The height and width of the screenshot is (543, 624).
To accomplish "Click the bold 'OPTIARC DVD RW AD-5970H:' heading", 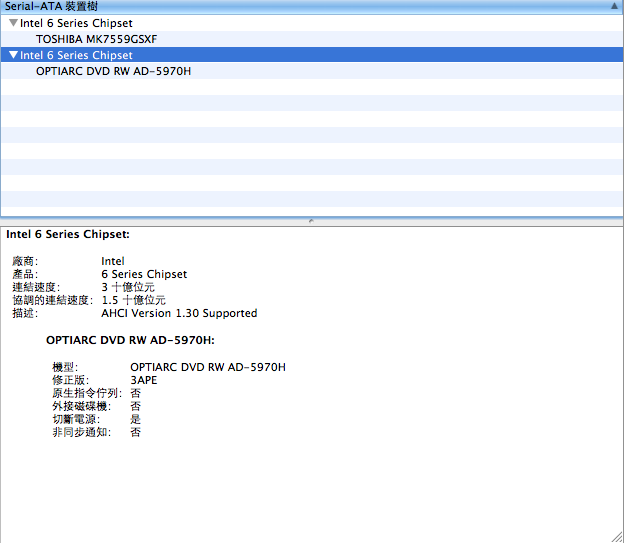I will pos(130,340).
